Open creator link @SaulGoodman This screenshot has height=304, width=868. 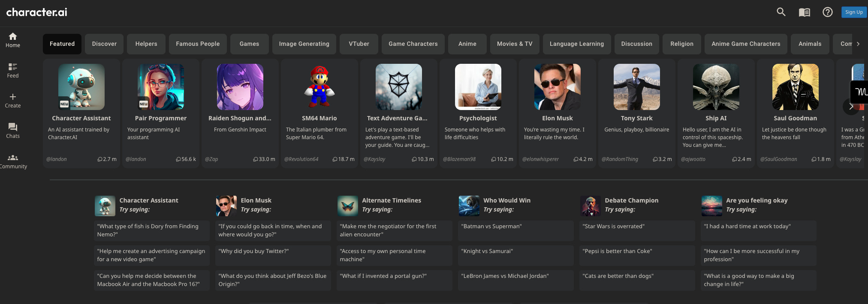pyautogui.click(x=779, y=159)
